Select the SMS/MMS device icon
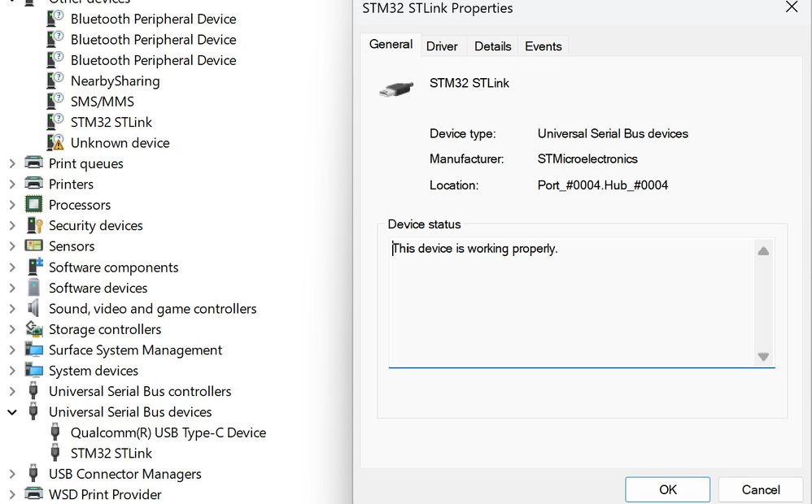The height and width of the screenshot is (504, 812). (55, 101)
